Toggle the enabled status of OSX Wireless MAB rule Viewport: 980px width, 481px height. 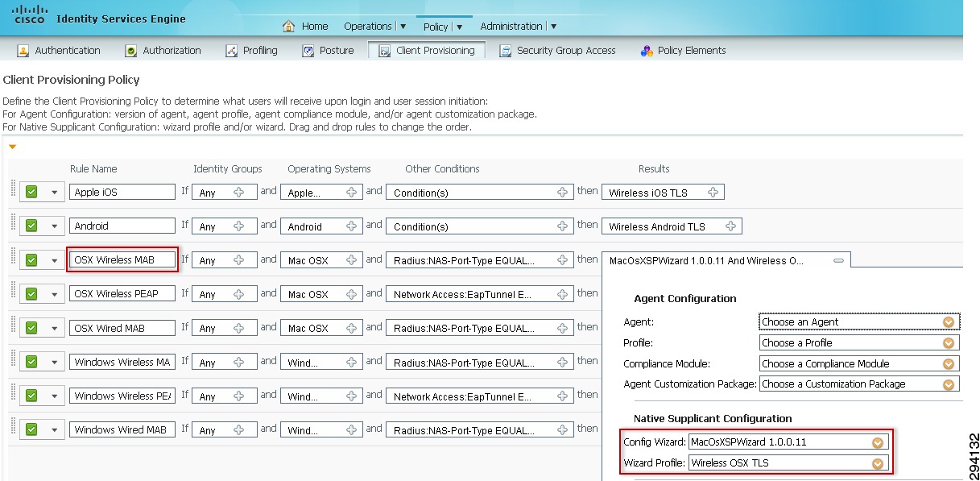[31, 259]
